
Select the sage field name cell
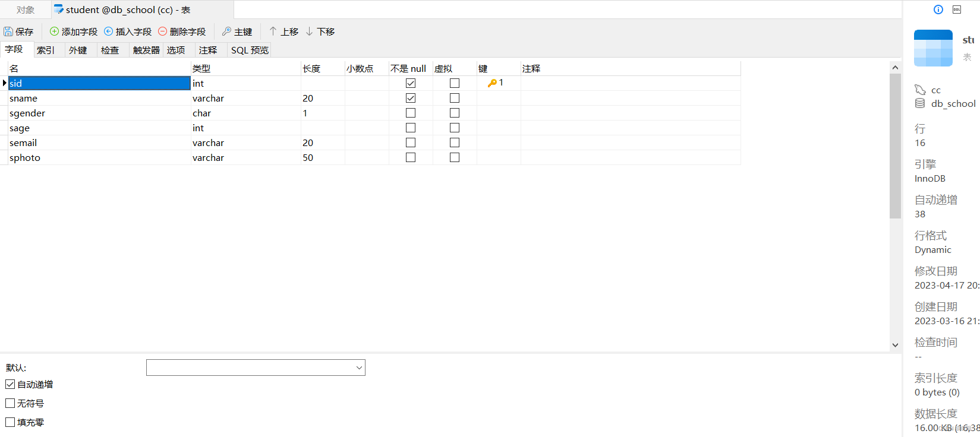99,128
